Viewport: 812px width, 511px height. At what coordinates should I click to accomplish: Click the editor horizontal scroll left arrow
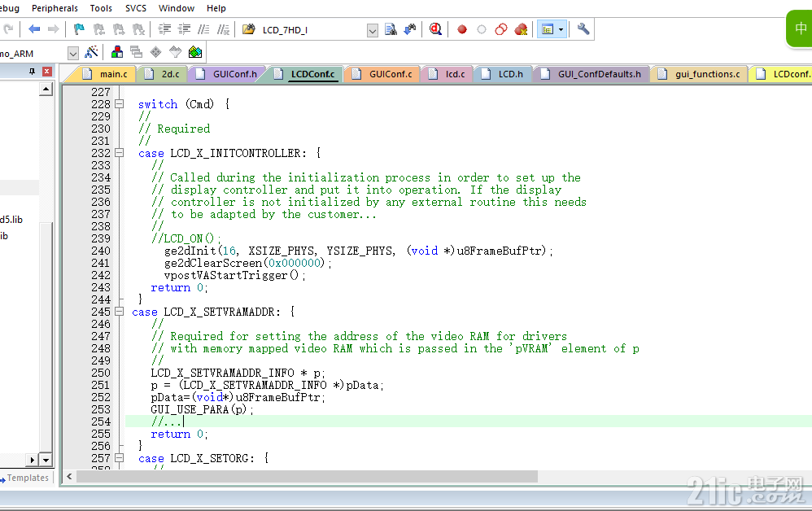(x=69, y=476)
